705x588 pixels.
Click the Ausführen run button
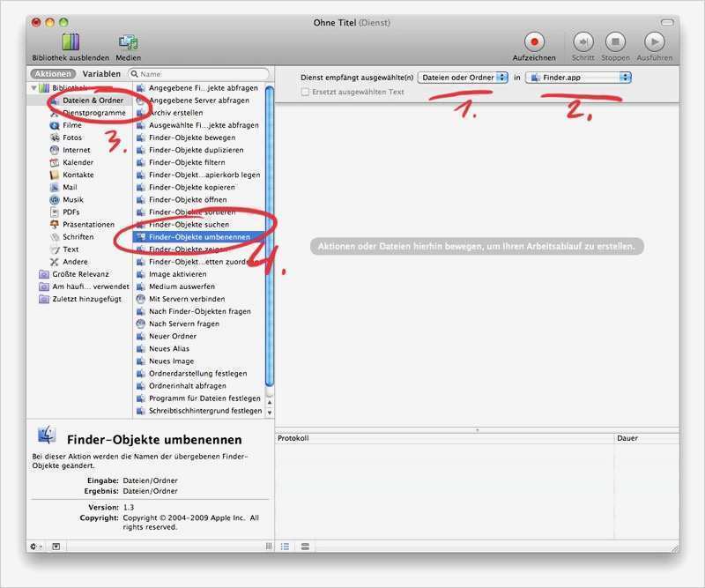pyautogui.click(x=654, y=41)
